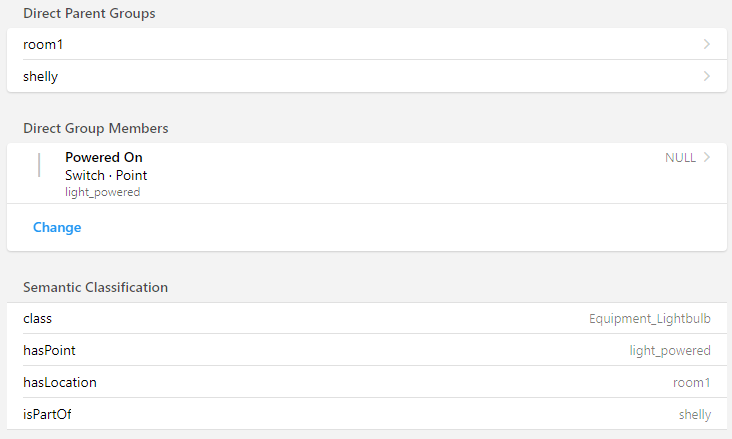732x439 pixels.
Task: Click the Switch · Point subtitle
Action: click(x=106, y=175)
